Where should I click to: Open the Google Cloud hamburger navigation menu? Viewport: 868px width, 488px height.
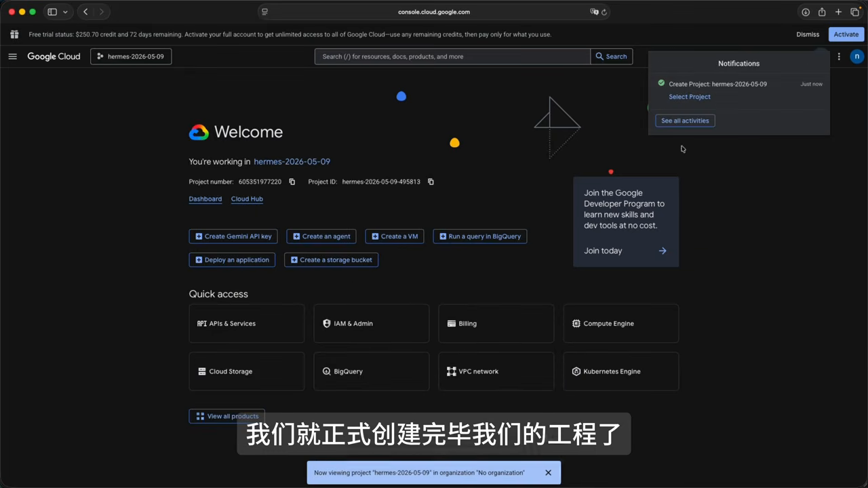[x=12, y=56]
